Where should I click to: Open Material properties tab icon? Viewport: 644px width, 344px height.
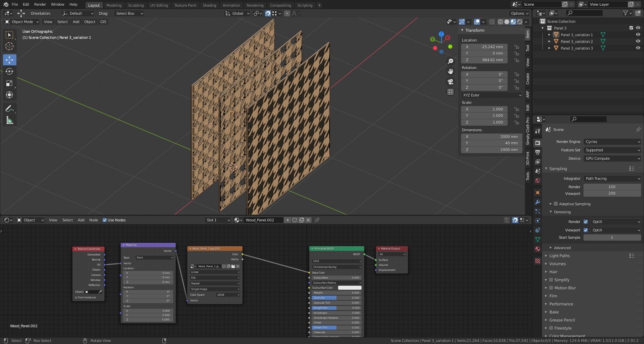point(538,249)
